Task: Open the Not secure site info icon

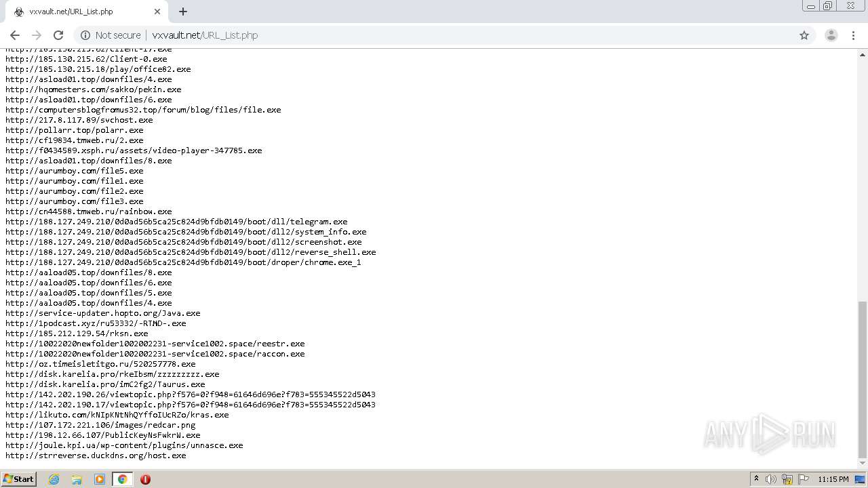Action: point(85,35)
